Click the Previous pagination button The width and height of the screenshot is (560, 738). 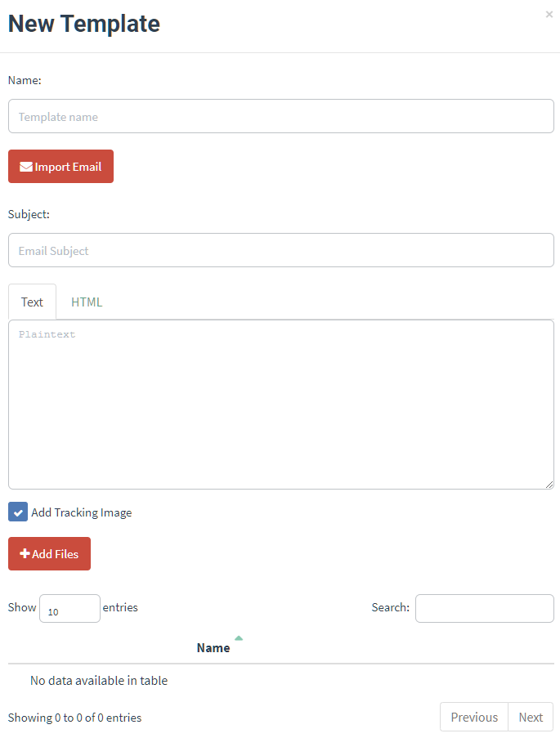[x=474, y=717]
